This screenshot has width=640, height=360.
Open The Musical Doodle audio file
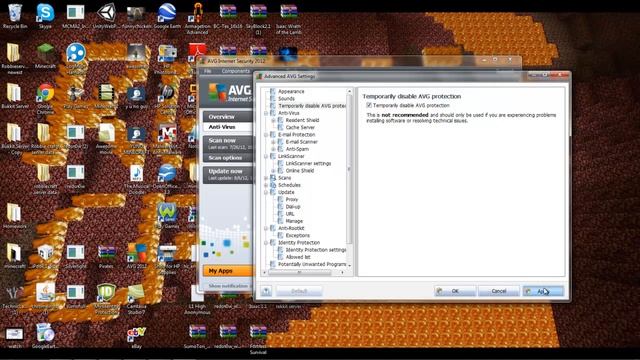click(136, 179)
